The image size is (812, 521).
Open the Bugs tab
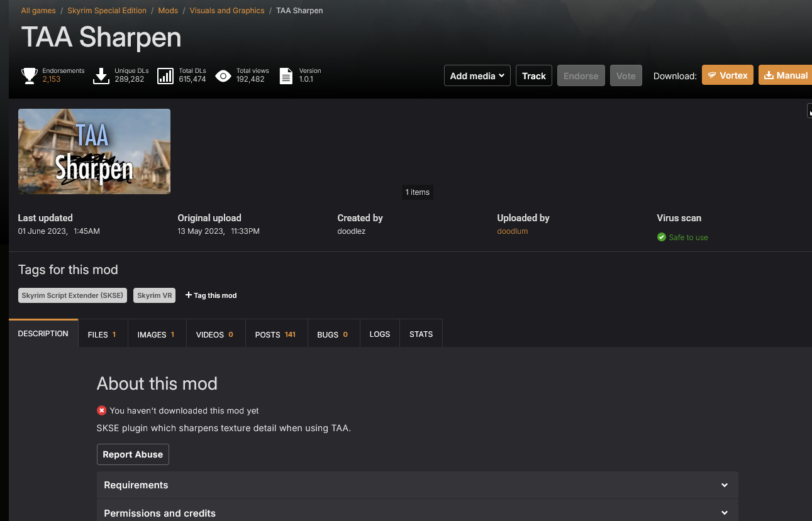pos(333,334)
